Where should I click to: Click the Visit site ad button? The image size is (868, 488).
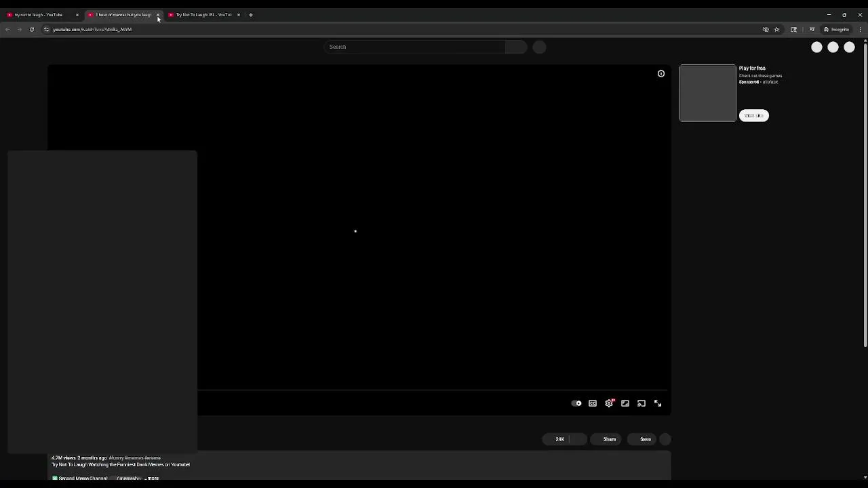pos(754,115)
